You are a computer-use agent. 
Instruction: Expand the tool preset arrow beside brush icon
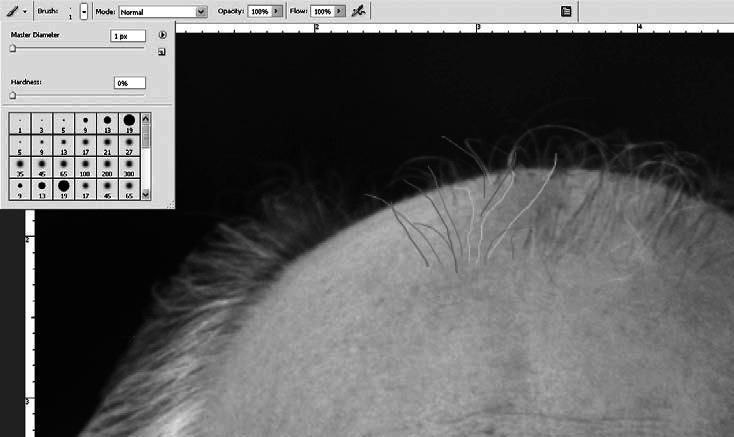pos(25,12)
